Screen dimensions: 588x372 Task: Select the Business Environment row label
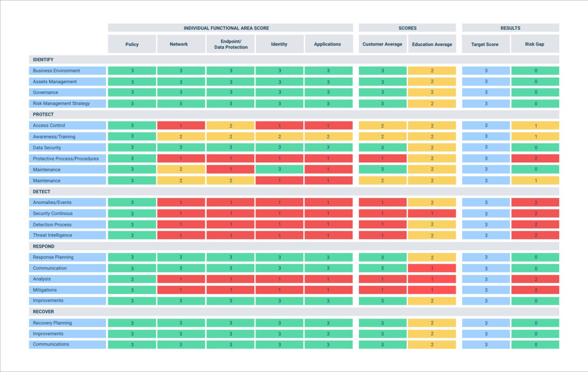tap(67, 70)
